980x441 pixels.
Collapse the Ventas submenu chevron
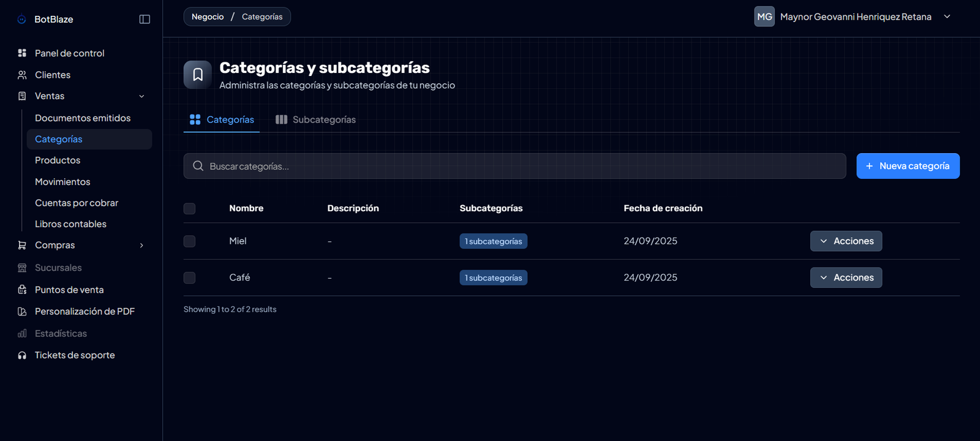(141, 96)
